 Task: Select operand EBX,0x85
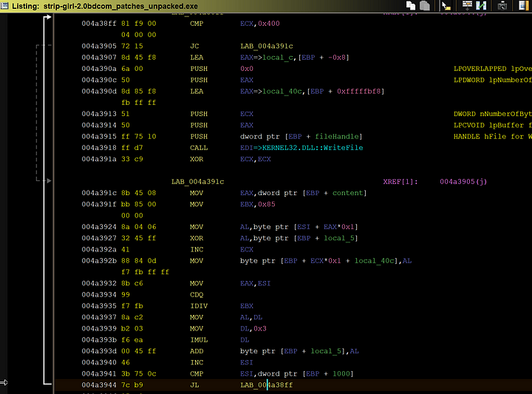(258, 204)
